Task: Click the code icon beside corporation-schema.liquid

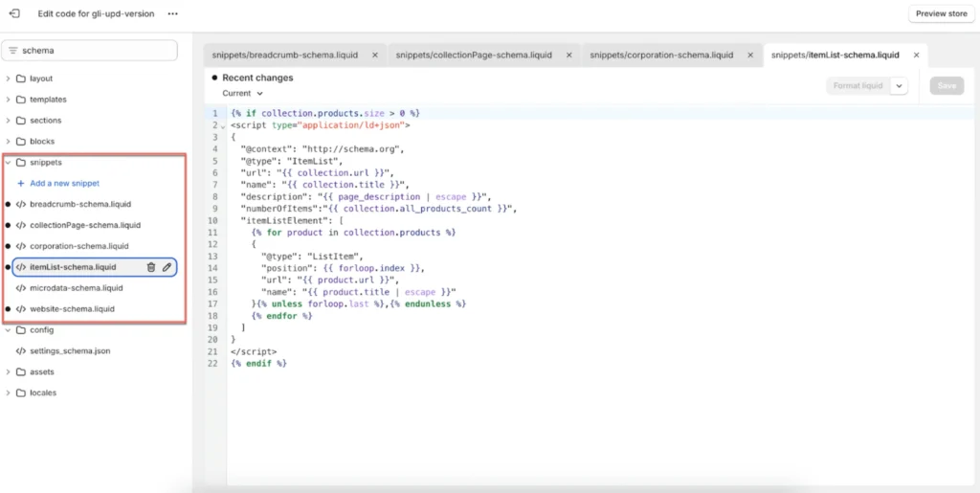Action: point(21,246)
